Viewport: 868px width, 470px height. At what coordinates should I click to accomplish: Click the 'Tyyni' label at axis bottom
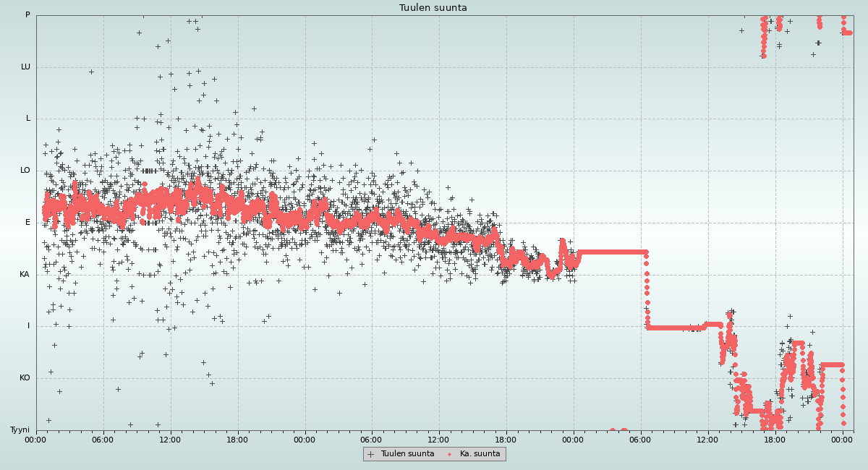pyautogui.click(x=20, y=430)
